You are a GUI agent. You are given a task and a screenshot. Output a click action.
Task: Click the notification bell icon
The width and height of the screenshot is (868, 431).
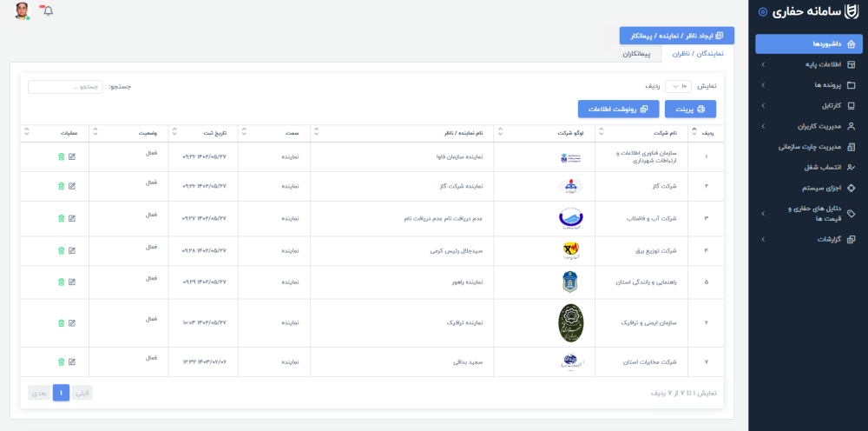(x=47, y=10)
